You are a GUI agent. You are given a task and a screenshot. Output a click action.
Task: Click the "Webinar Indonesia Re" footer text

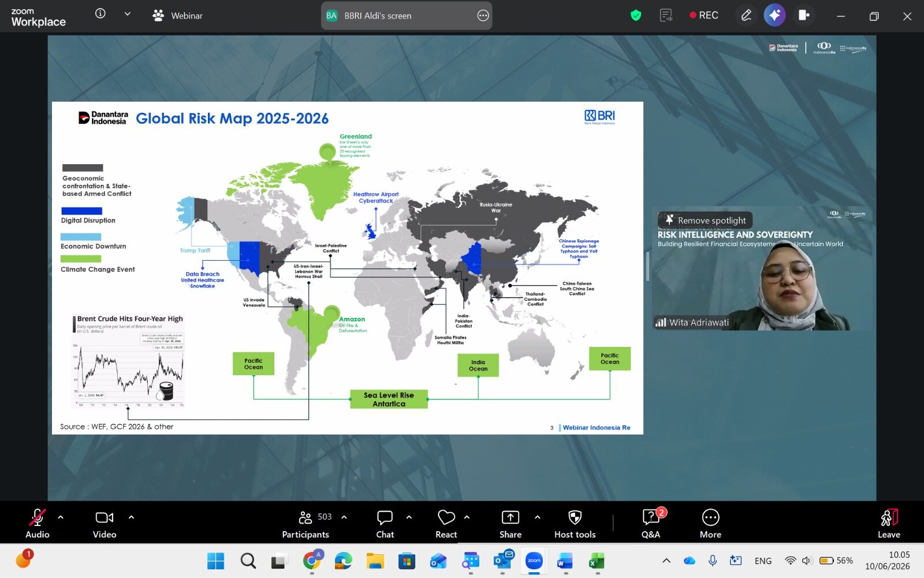[597, 428]
